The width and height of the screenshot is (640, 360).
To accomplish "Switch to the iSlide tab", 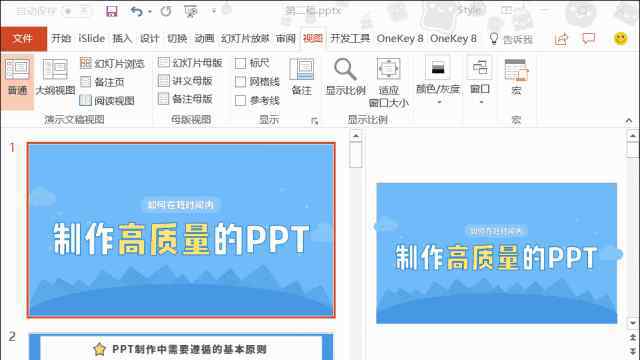I will tap(92, 39).
